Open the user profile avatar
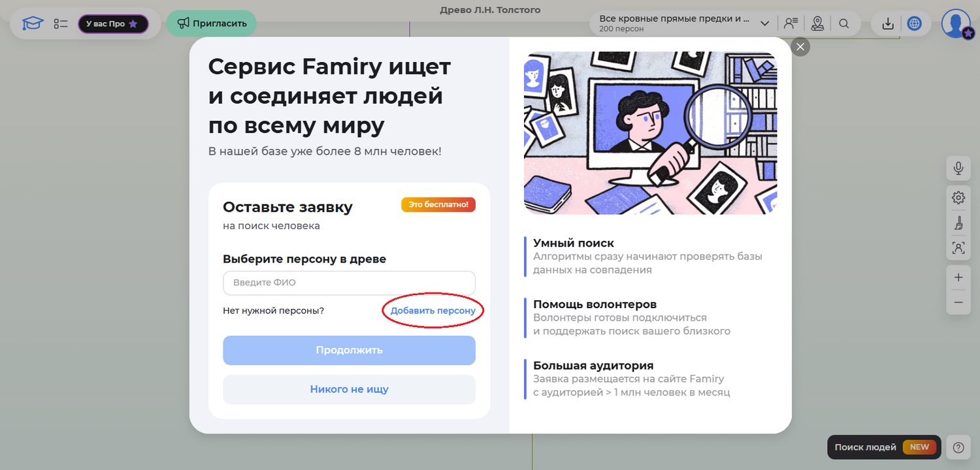This screenshot has height=470, width=980. (x=956, y=23)
